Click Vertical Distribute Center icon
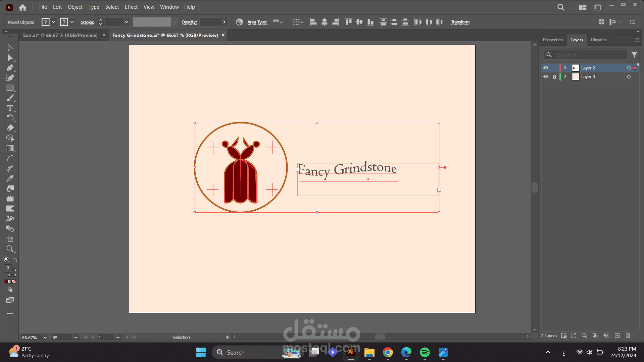The image size is (644, 362). (394, 22)
